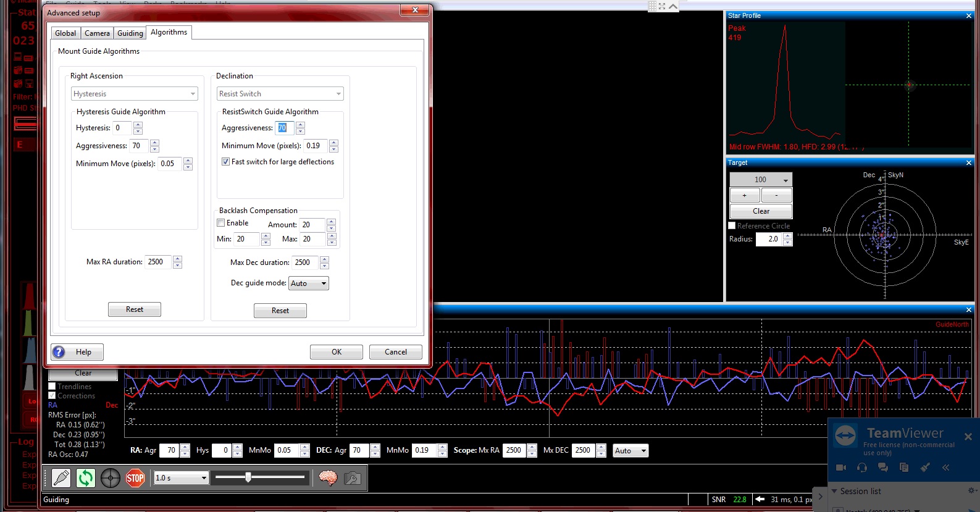Switch to the Guiding tab
This screenshot has width=980, height=512.
point(130,33)
